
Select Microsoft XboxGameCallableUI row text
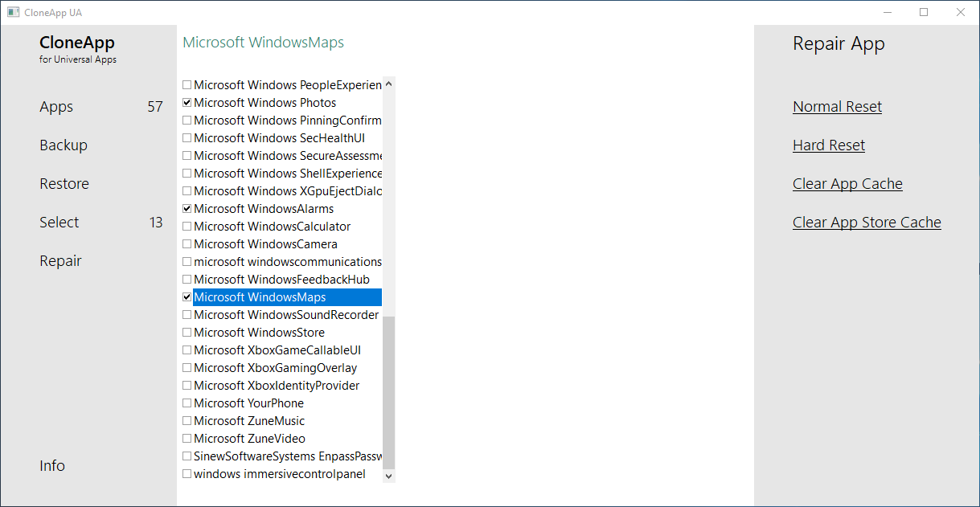click(x=277, y=350)
